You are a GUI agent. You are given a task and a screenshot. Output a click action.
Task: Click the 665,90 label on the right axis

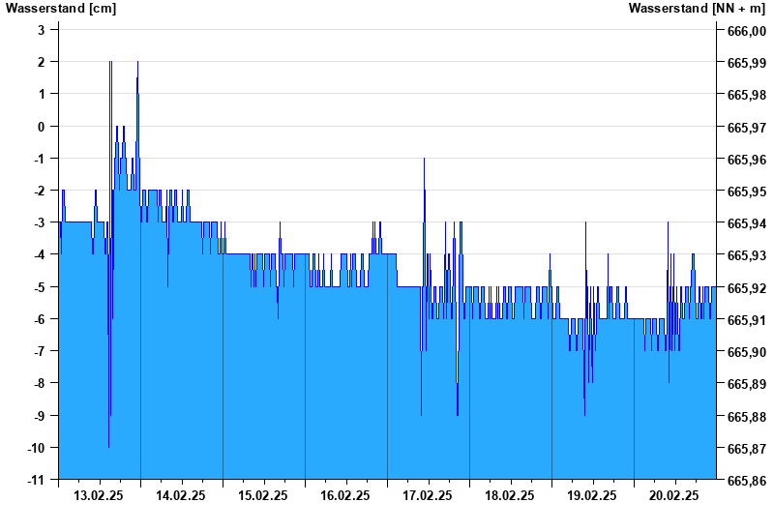coord(746,352)
